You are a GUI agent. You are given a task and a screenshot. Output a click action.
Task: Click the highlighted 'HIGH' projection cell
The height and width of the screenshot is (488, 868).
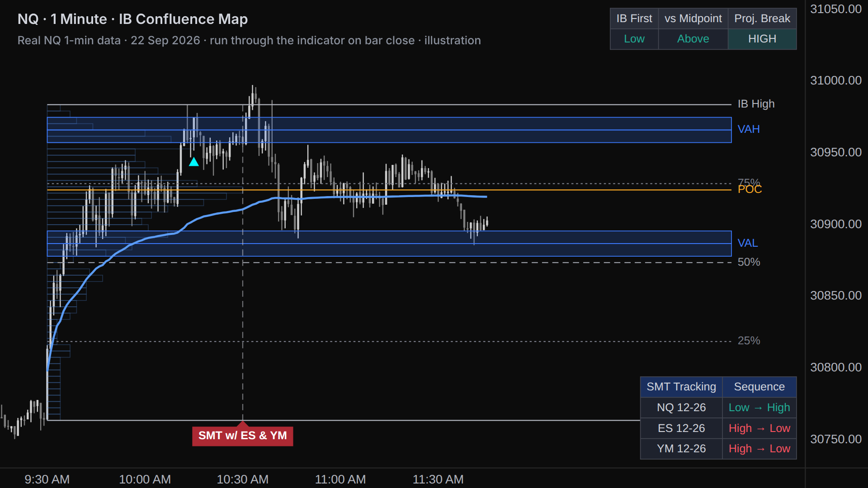click(x=762, y=39)
